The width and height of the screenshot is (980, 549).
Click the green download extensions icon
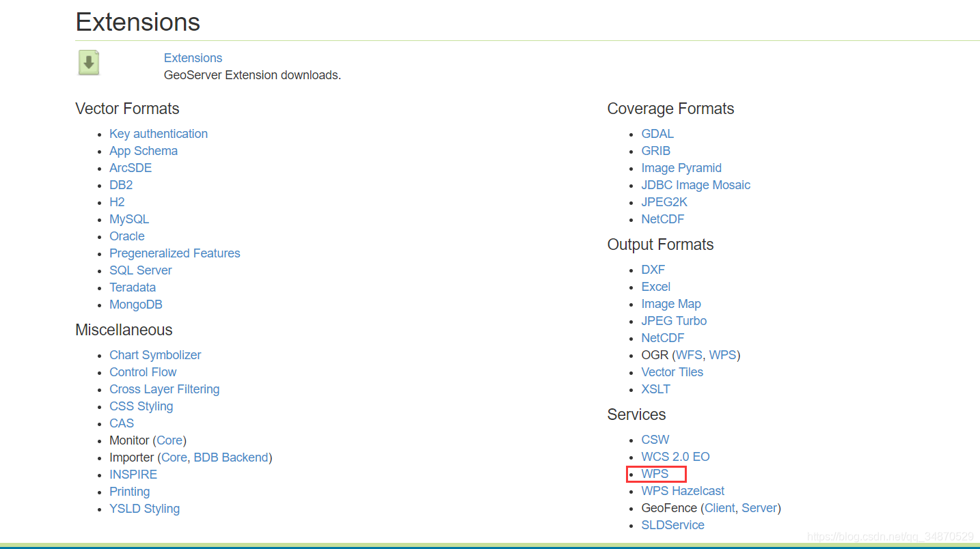pyautogui.click(x=89, y=63)
